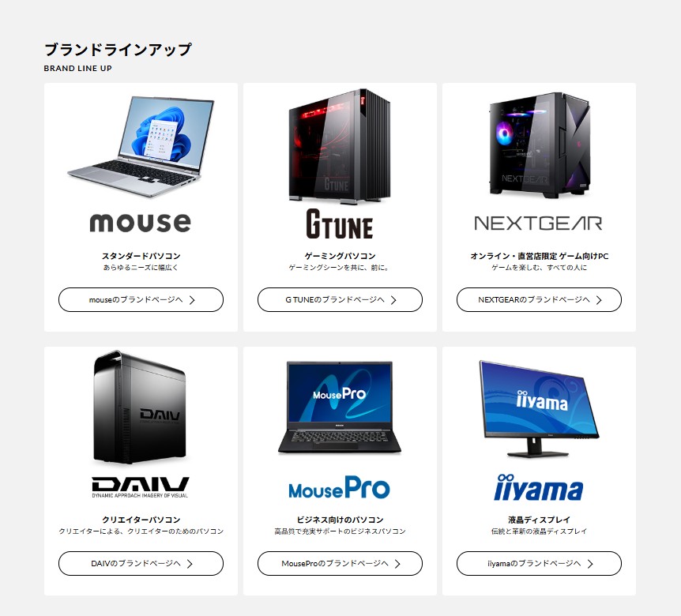Select the iiyama monitor image
The width and height of the screenshot is (681, 616).
[x=539, y=409]
